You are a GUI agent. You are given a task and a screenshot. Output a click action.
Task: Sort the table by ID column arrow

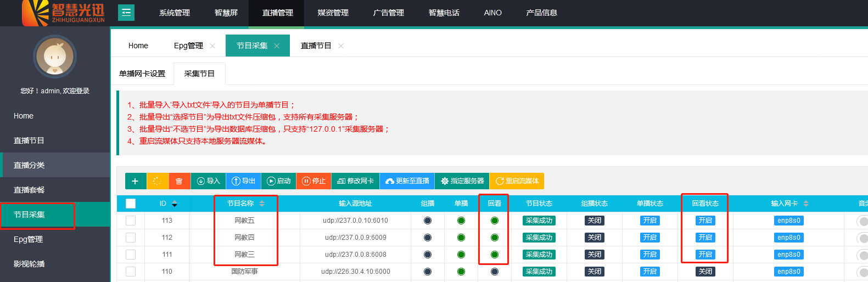tap(175, 204)
